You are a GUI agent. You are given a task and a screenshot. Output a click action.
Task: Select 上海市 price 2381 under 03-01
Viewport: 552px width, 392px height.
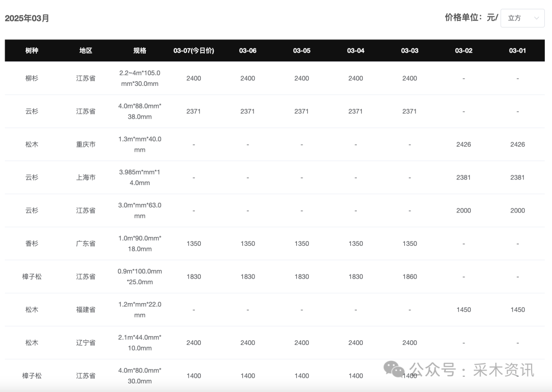pyautogui.click(x=517, y=177)
